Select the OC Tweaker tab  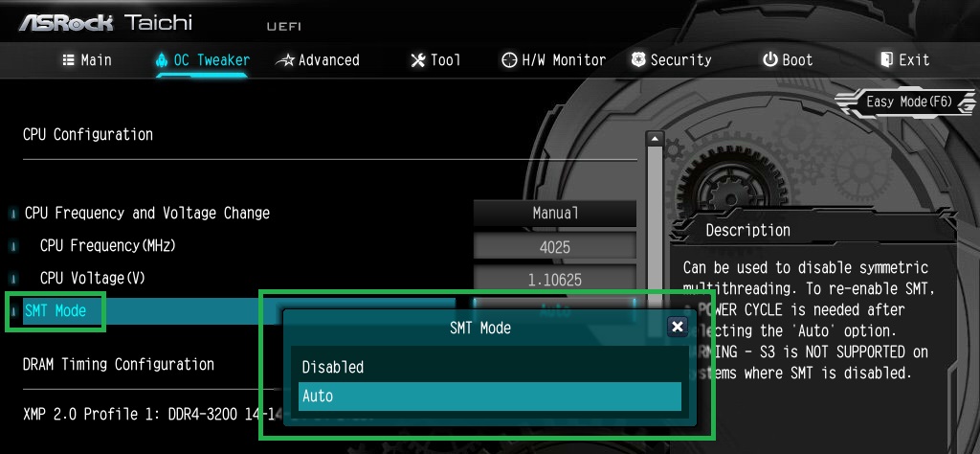[x=203, y=60]
